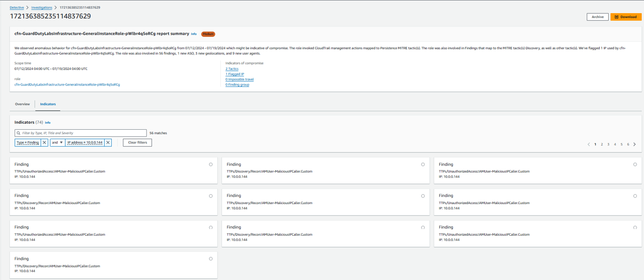Remove the Type = Finding filter token
The height and width of the screenshot is (280, 644).
point(44,143)
